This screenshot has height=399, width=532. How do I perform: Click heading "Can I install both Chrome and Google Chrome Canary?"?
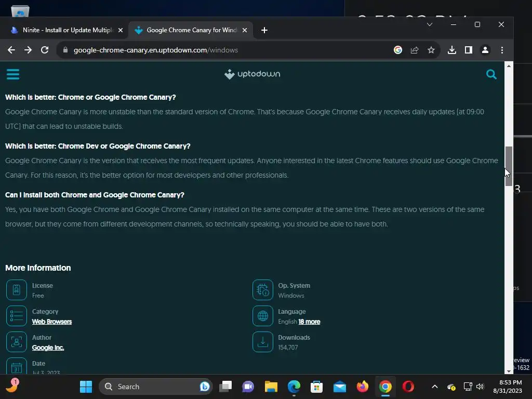pos(95,195)
